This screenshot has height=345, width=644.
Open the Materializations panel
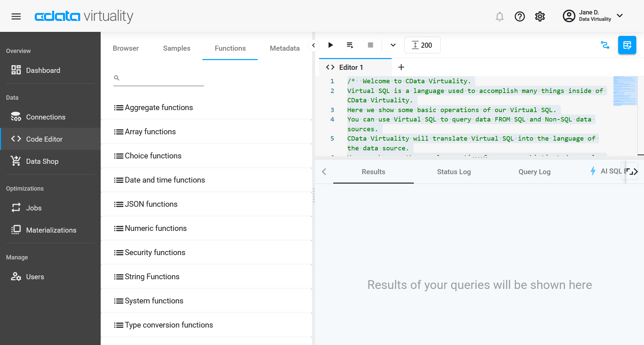pyautogui.click(x=51, y=230)
